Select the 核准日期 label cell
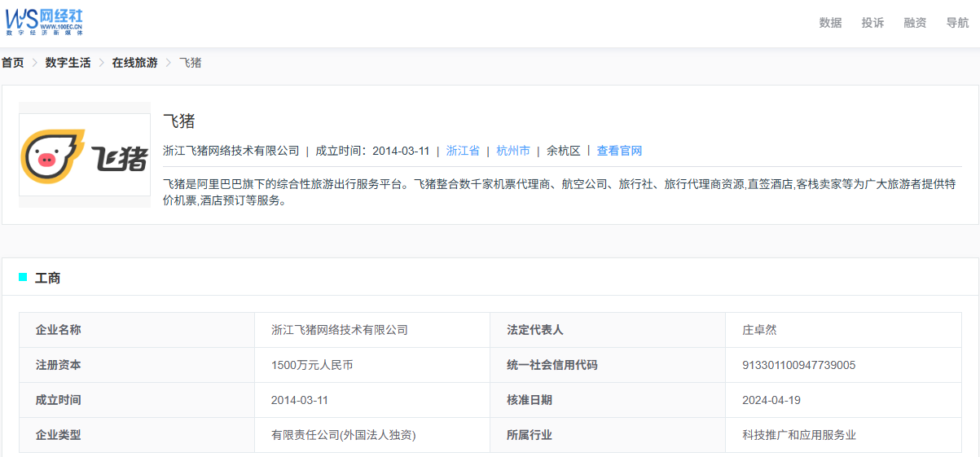Image resolution: width=980 pixels, height=457 pixels. point(608,400)
